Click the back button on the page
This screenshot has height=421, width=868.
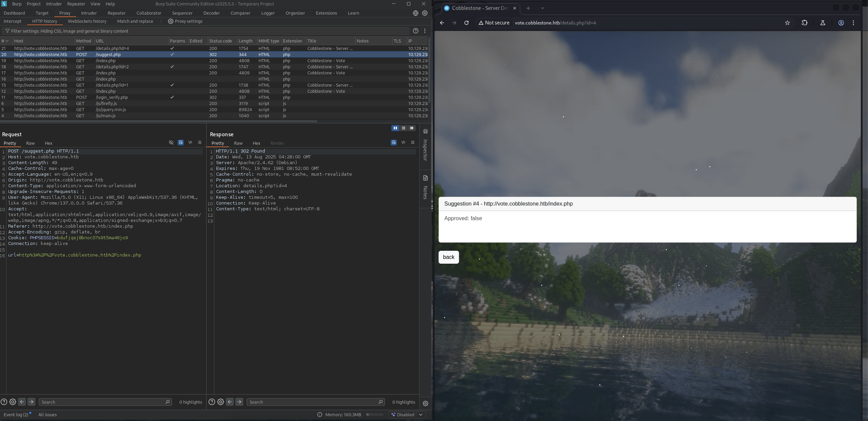(448, 257)
